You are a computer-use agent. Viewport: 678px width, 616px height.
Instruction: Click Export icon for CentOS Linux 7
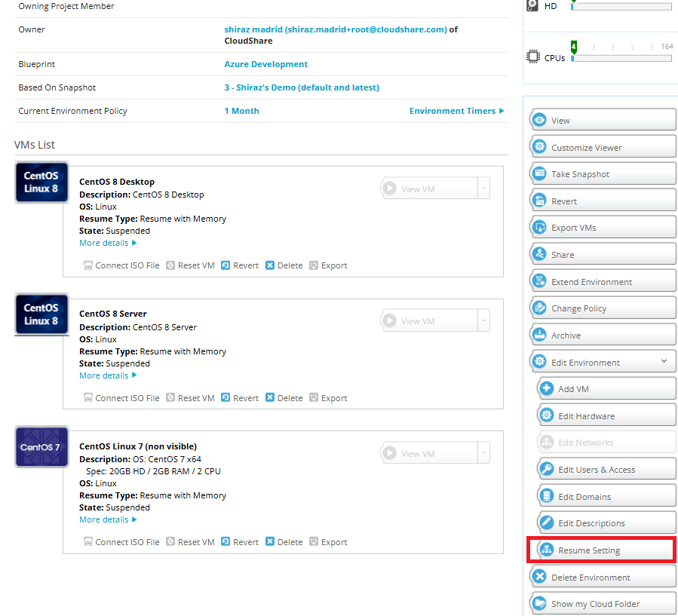314,541
